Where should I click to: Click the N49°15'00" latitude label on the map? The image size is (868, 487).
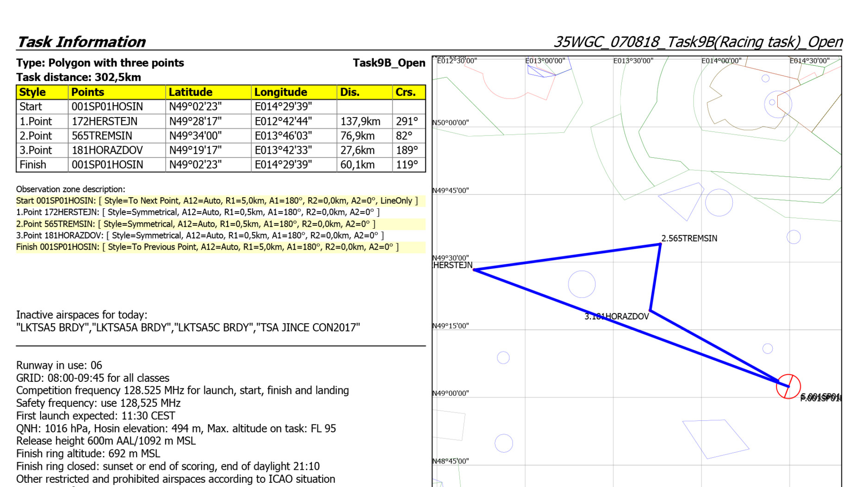[x=451, y=326]
